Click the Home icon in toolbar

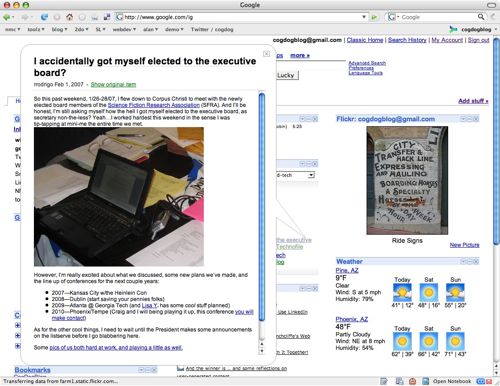click(69, 17)
